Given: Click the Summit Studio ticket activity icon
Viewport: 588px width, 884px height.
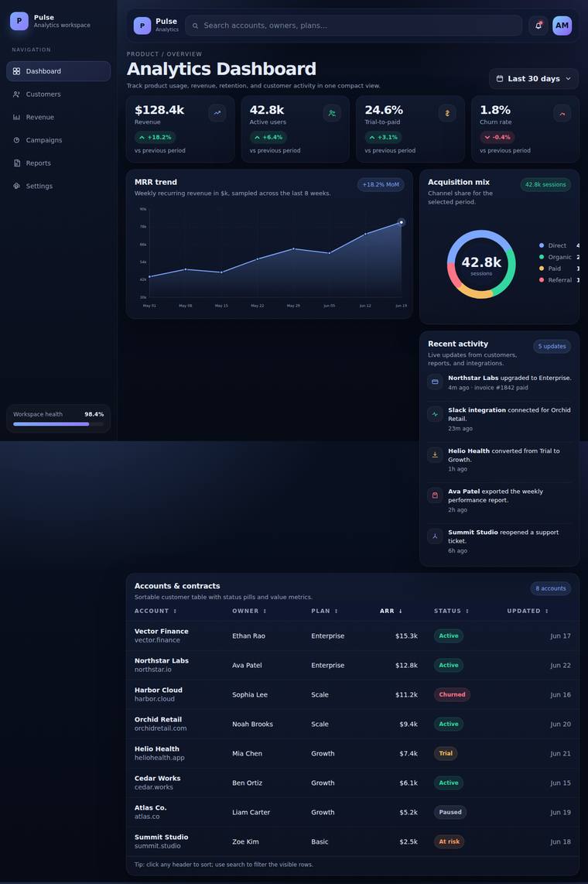Looking at the screenshot, I should point(435,536).
